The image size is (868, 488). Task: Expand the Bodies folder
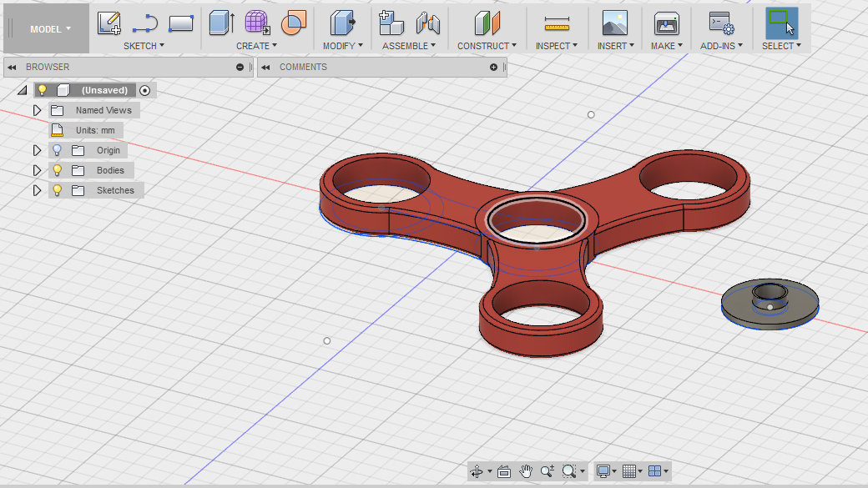(37, 170)
